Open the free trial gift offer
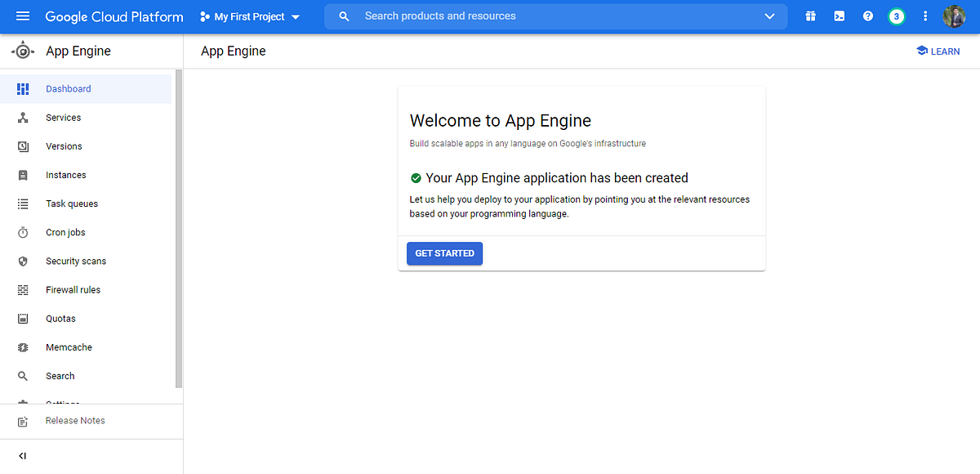This screenshot has width=980, height=474. (x=810, y=16)
